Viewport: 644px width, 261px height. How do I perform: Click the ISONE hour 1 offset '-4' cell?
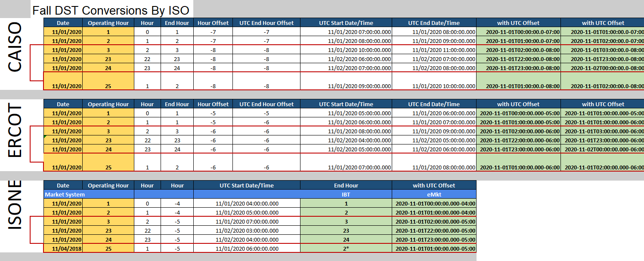point(177,203)
